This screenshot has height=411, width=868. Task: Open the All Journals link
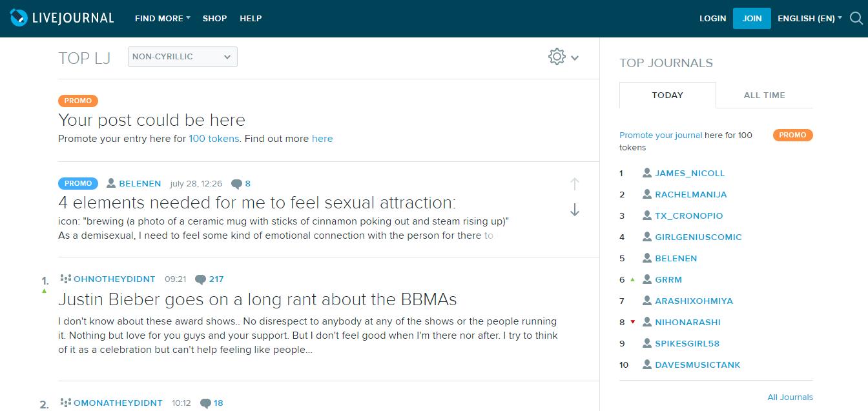(x=790, y=397)
